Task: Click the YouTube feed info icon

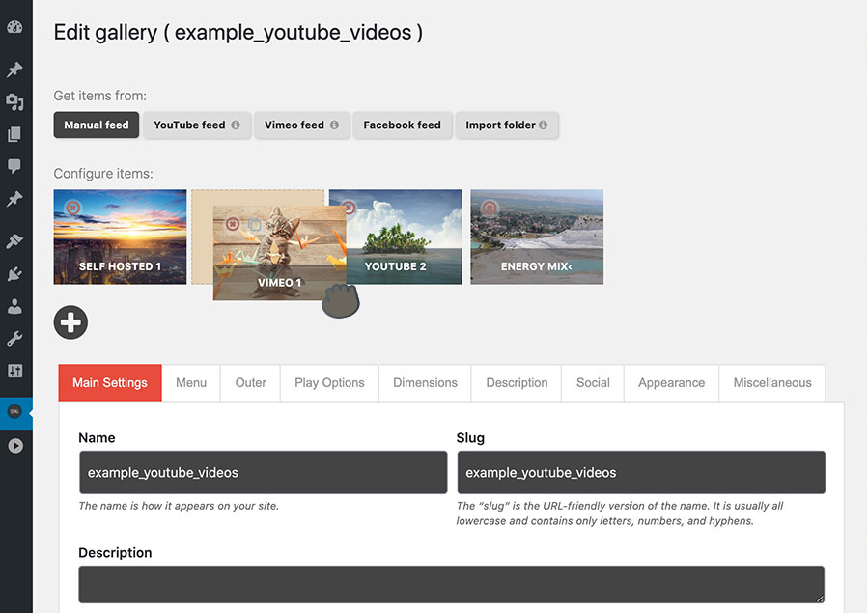Action: click(236, 125)
